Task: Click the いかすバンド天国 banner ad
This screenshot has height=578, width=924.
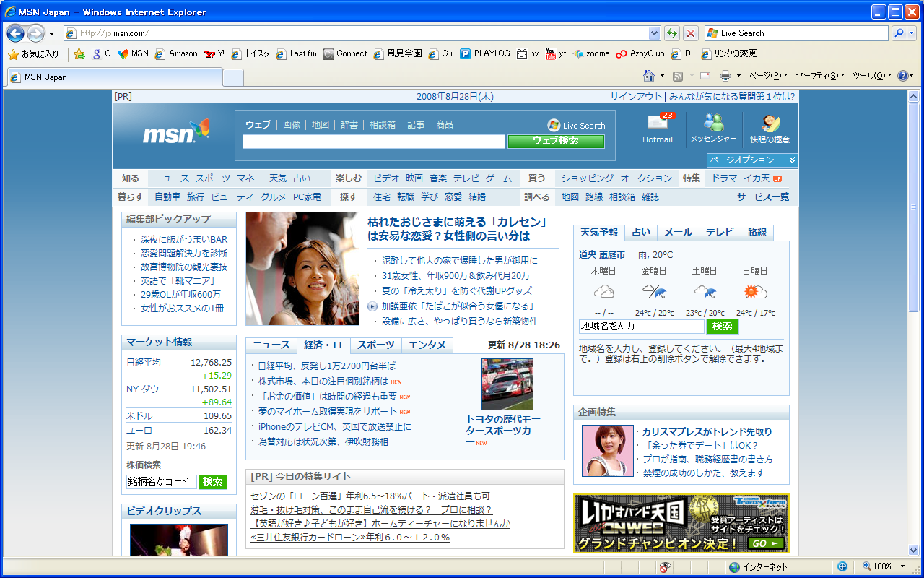Action: [x=681, y=524]
